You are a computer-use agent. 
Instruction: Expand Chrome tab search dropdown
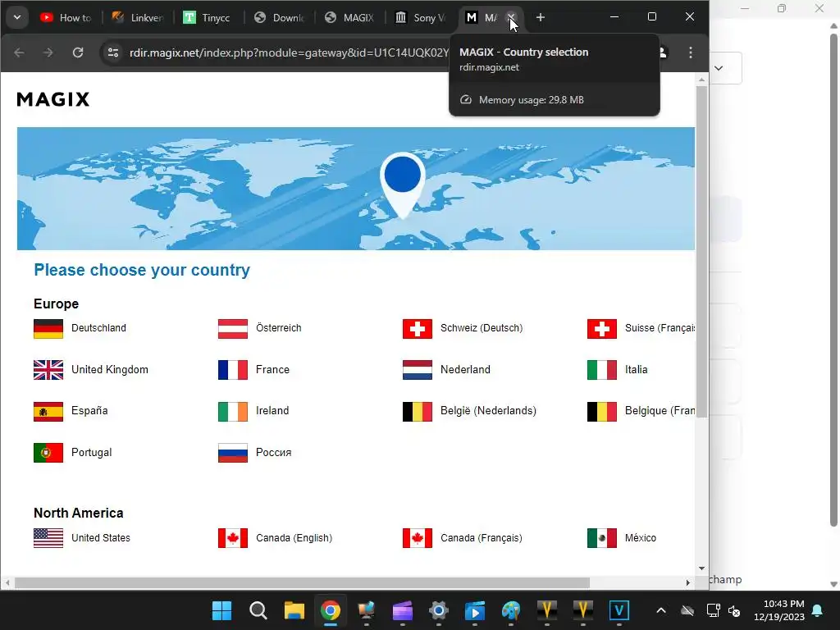pos(17,18)
